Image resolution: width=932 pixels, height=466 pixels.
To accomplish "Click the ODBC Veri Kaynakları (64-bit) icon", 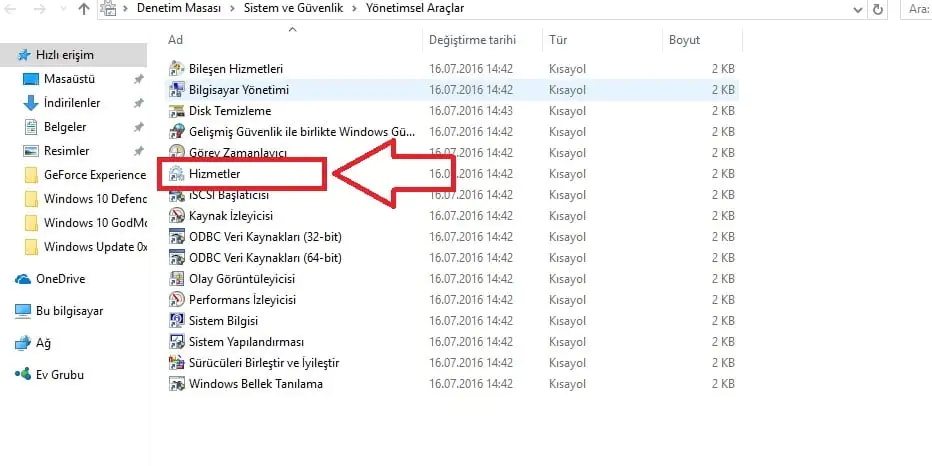I will tap(177, 258).
